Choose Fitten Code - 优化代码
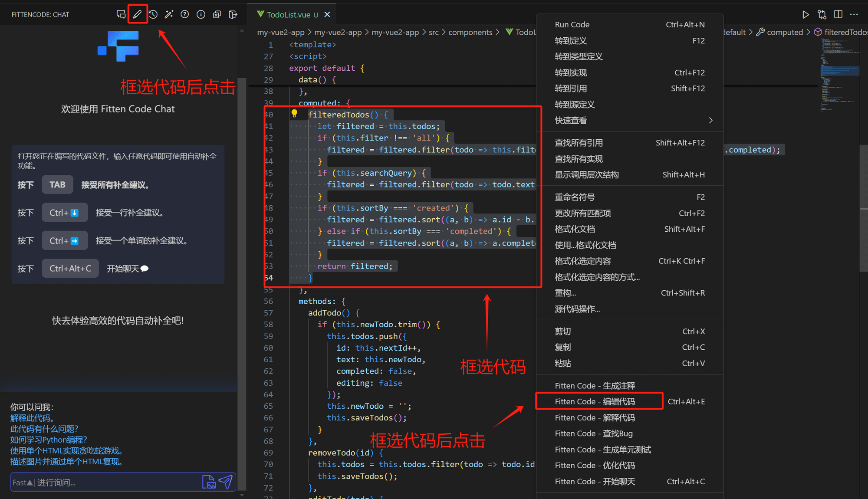 630,465
